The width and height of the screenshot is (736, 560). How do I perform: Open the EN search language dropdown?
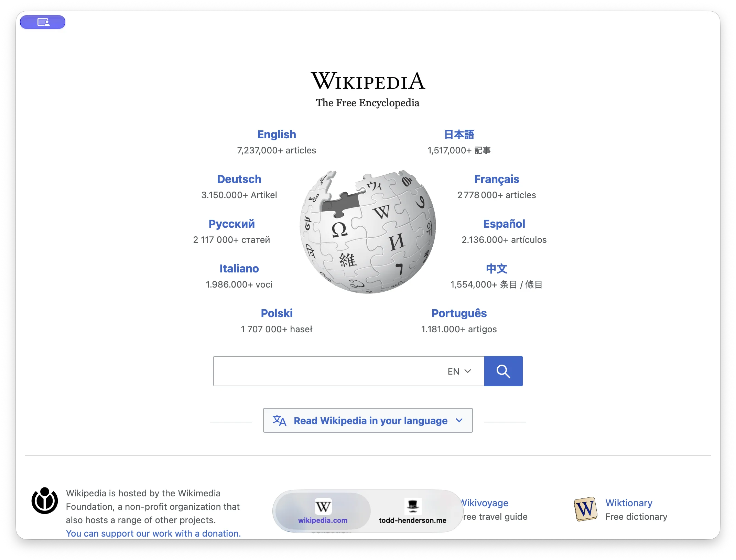click(459, 371)
